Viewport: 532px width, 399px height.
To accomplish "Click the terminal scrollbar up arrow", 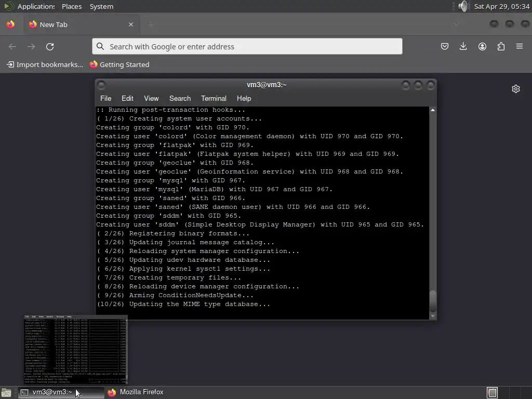I will coord(433,110).
